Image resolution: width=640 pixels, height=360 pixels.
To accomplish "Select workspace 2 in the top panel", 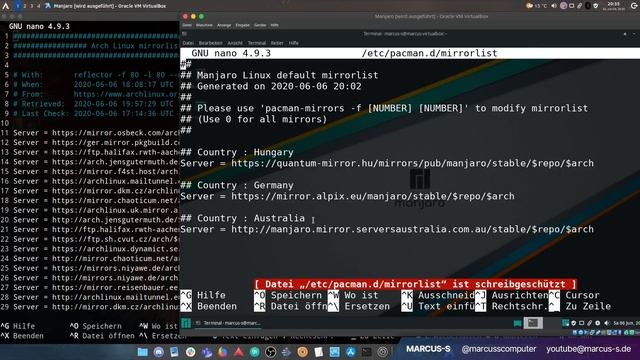I will pyautogui.click(x=24, y=6).
